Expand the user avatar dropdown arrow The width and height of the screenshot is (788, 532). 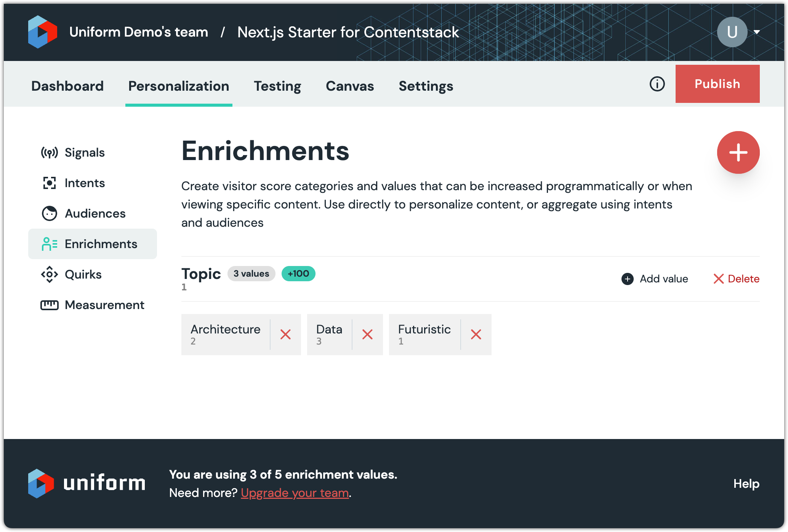click(757, 32)
